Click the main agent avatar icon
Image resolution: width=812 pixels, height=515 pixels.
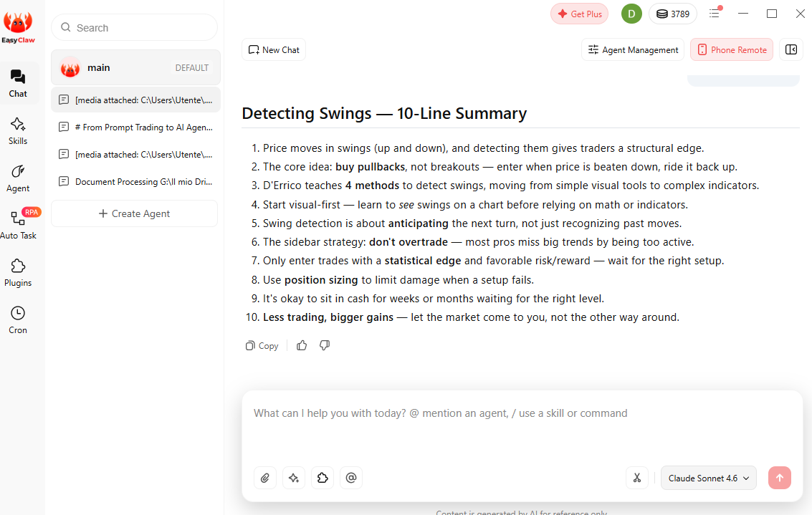pos(70,68)
